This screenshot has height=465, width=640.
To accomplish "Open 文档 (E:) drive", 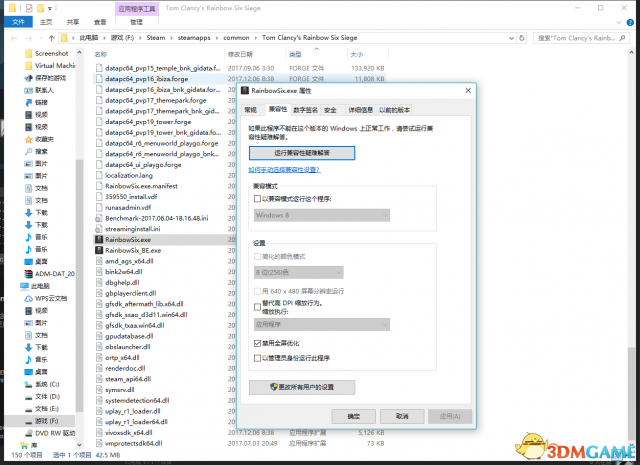I will (x=42, y=409).
